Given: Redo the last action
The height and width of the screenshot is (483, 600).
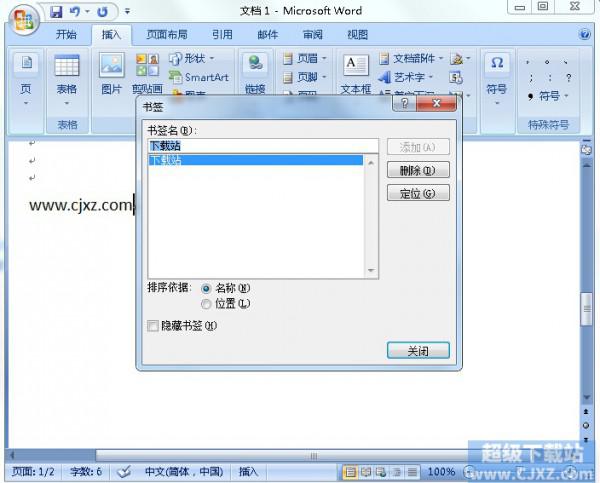Looking at the screenshot, I should [x=102, y=12].
